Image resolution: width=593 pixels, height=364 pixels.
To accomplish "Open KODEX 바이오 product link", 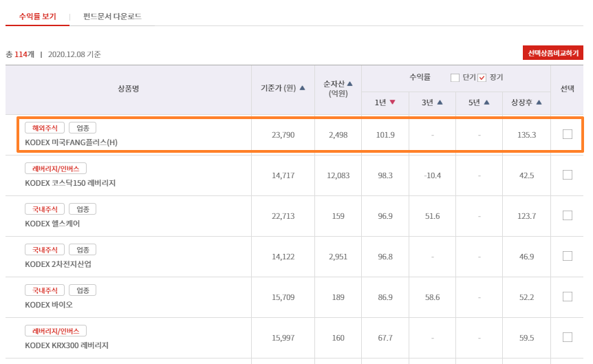I will (x=48, y=305).
